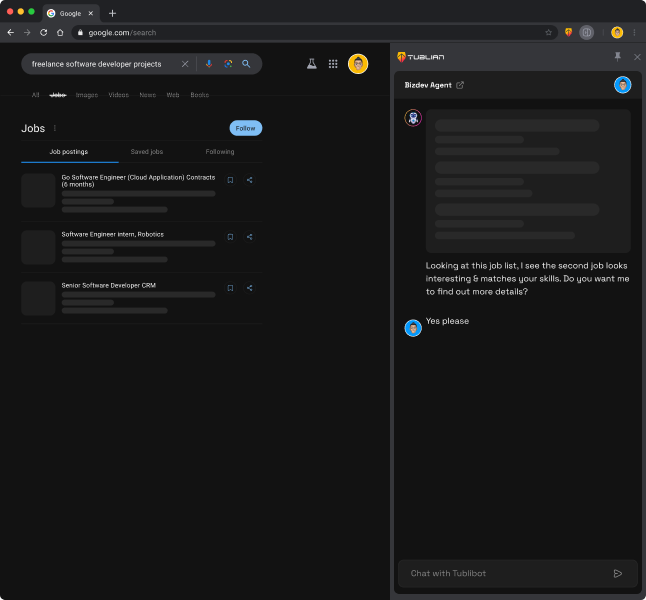Screen dimensions: 646x600
Task: Click the Tublian extension icon in toolbar
Action: pyautogui.click(x=569, y=32)
